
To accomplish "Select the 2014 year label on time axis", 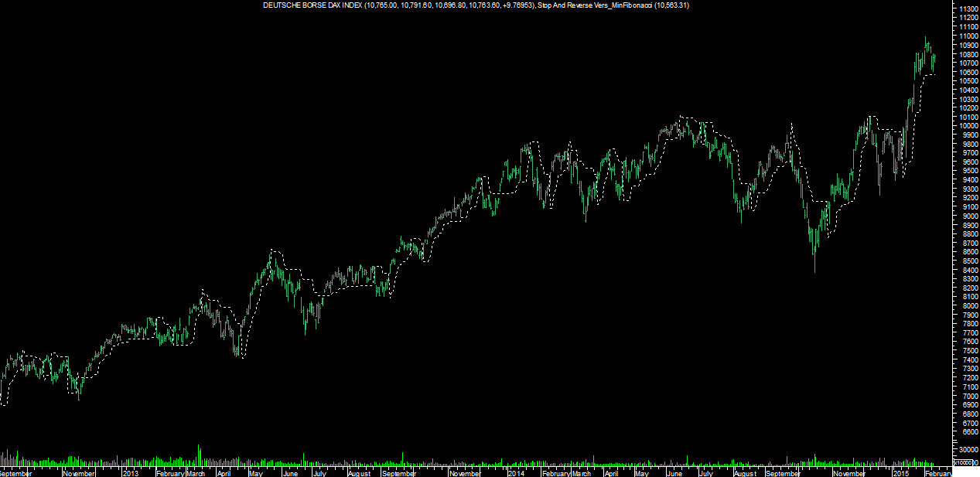I will [516, 472].
